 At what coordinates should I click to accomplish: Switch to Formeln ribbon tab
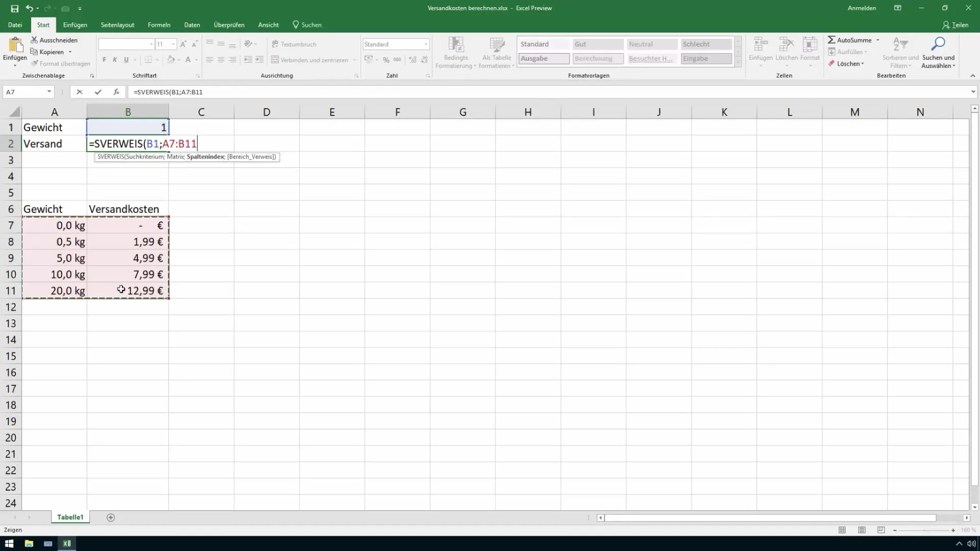[159, 24]
